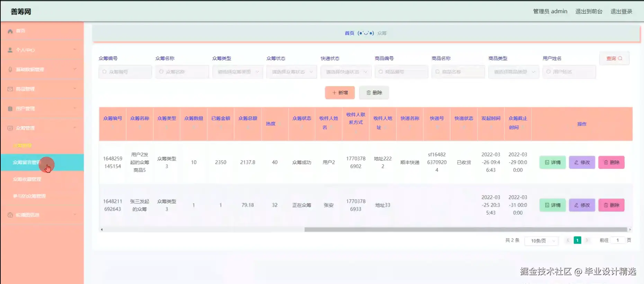Click the 已收货 delivery status cell

tap(464, 162)
